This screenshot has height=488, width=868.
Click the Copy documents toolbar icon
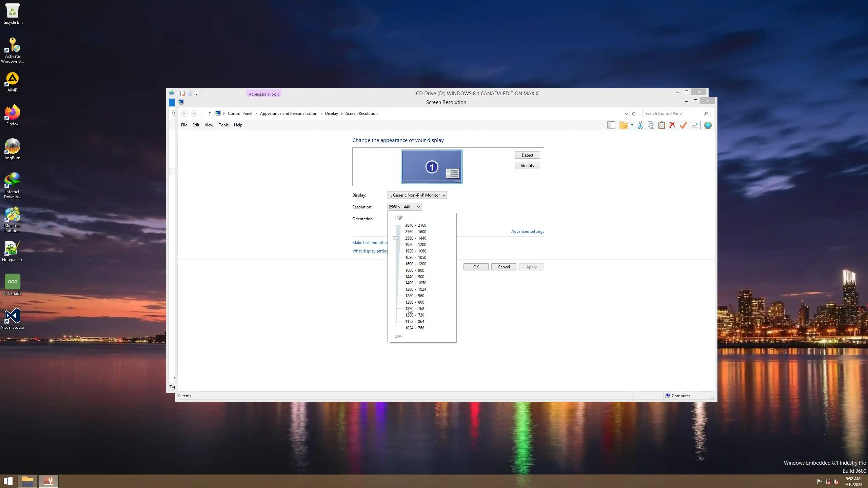pos(651,125)
